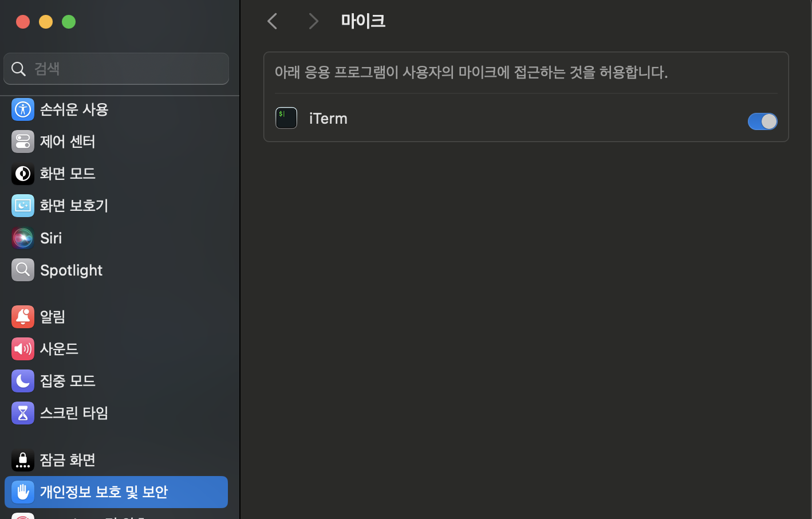Viewport: 812px width, 519px height.
Task: Open 사운드 settings
Action: click(116, 349)
